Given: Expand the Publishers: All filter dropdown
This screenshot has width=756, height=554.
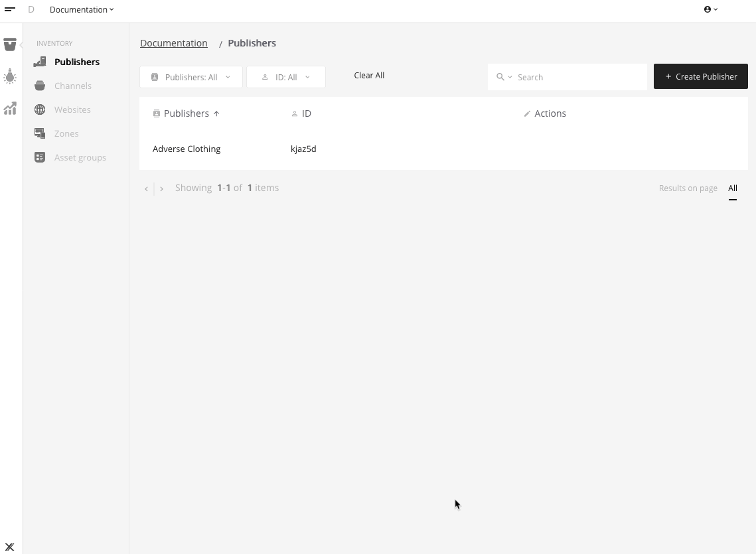Looking at the screenshot, I should pos(191,77).
